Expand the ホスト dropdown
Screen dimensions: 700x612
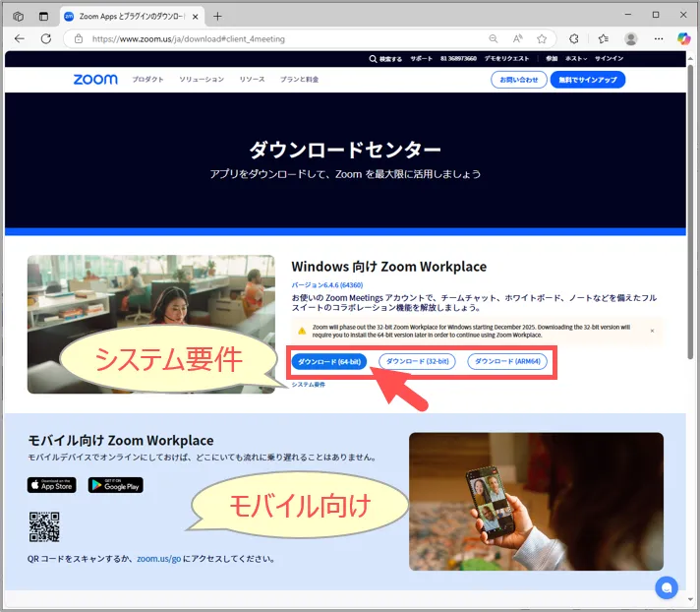576,58
